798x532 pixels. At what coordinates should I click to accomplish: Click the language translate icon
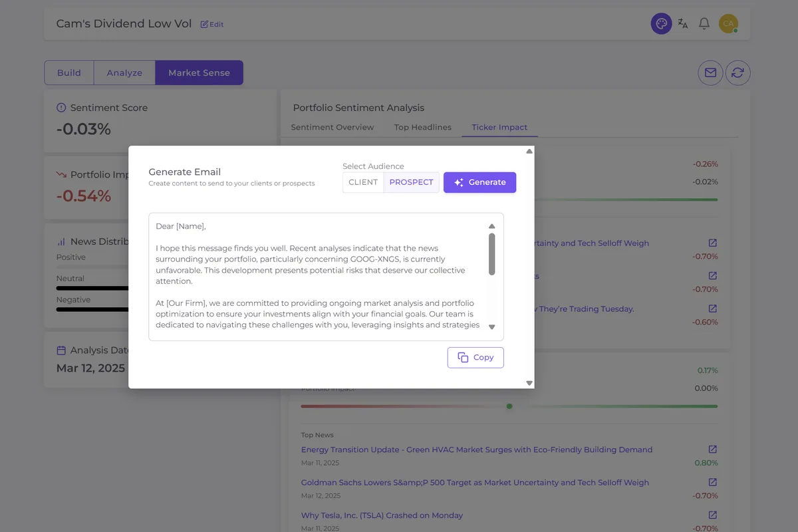click(683, 24)
